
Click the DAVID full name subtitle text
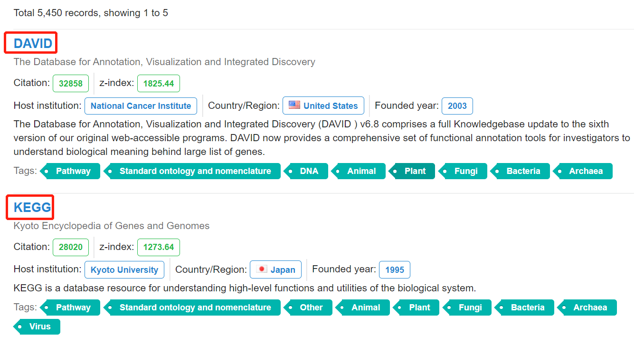(164, 62)
